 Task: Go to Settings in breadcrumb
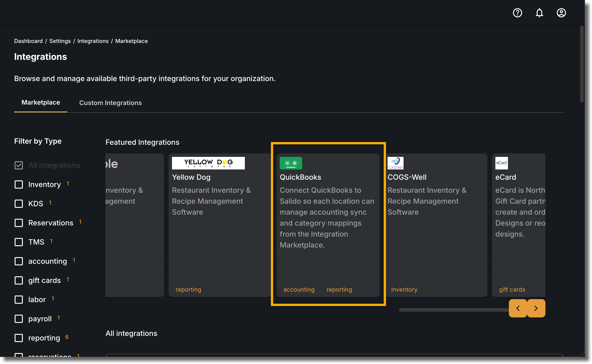[60, 41]
